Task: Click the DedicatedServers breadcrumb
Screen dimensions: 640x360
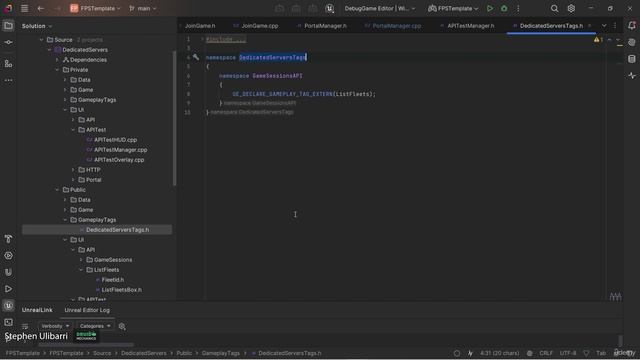Action: click(x=143, y=353)
